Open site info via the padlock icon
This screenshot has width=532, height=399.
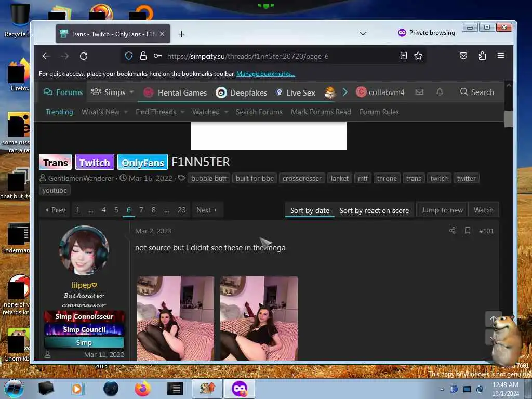coord(143,56)
